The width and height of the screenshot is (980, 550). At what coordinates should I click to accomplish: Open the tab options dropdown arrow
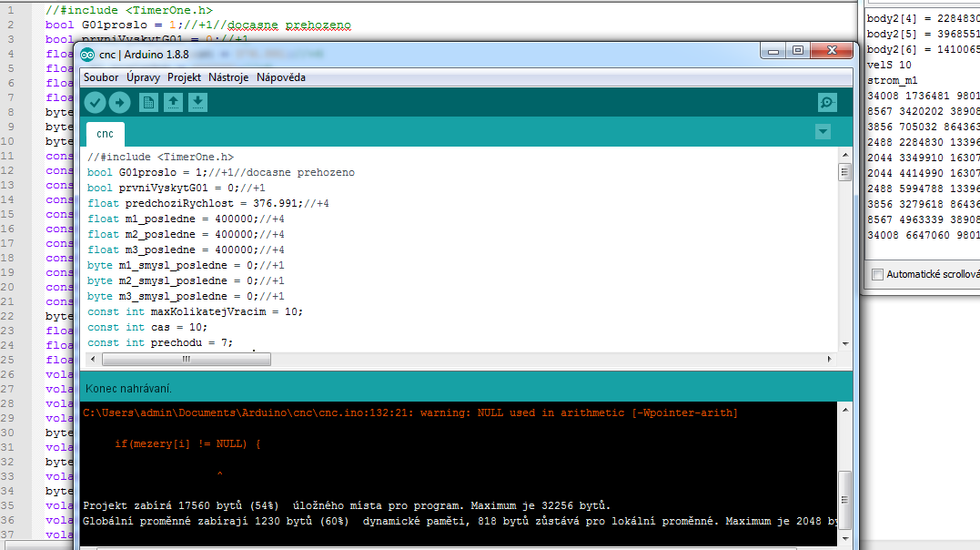(823, 132)
